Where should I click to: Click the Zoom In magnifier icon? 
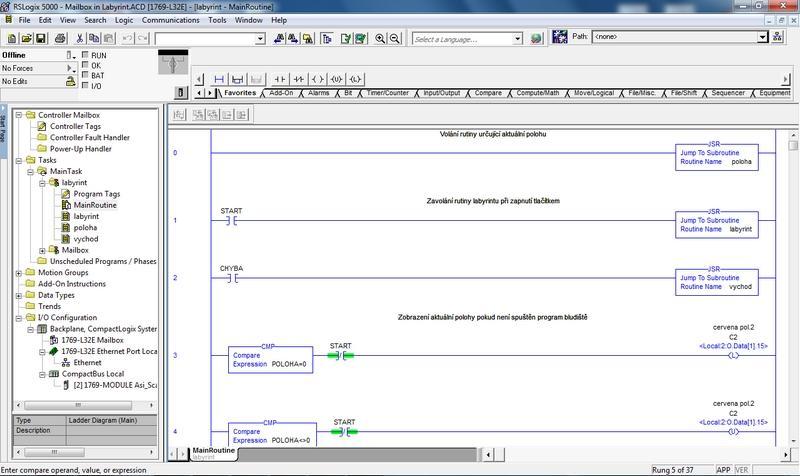380,38
